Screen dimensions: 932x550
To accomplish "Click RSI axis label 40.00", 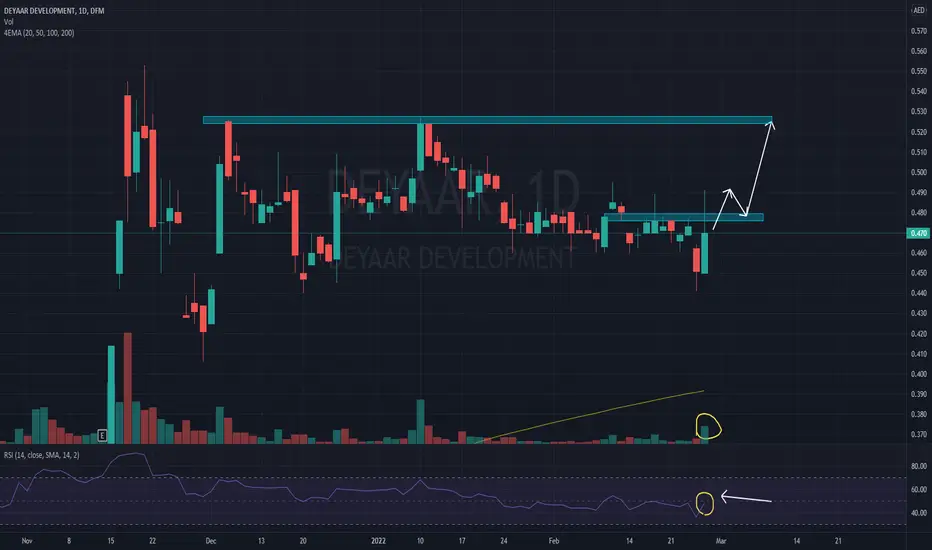I will coord(919,513).
